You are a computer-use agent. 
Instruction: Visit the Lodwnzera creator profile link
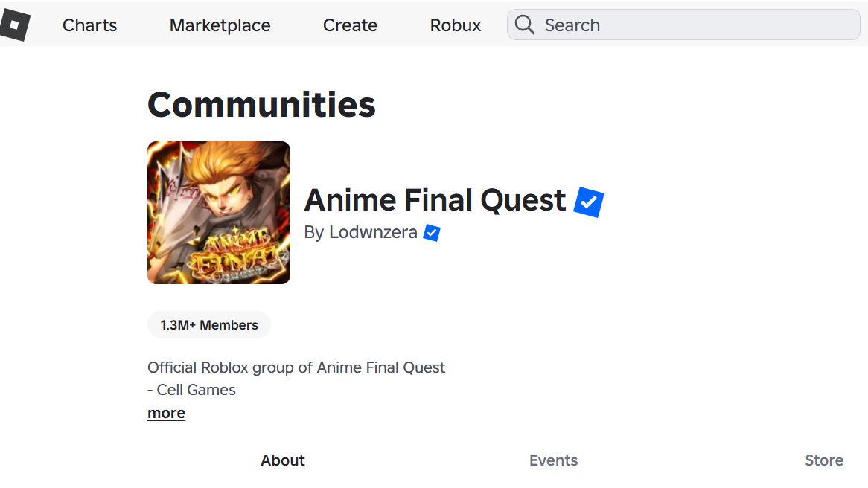coord(373,233)
